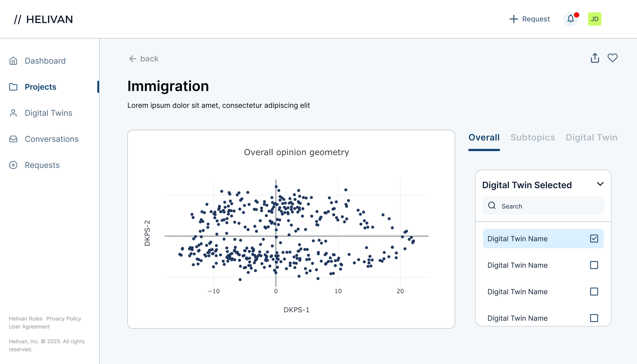Viewport: 637px width, 364px height.
Task: Click the Dashboard home icon
Action: pos(13,61)
